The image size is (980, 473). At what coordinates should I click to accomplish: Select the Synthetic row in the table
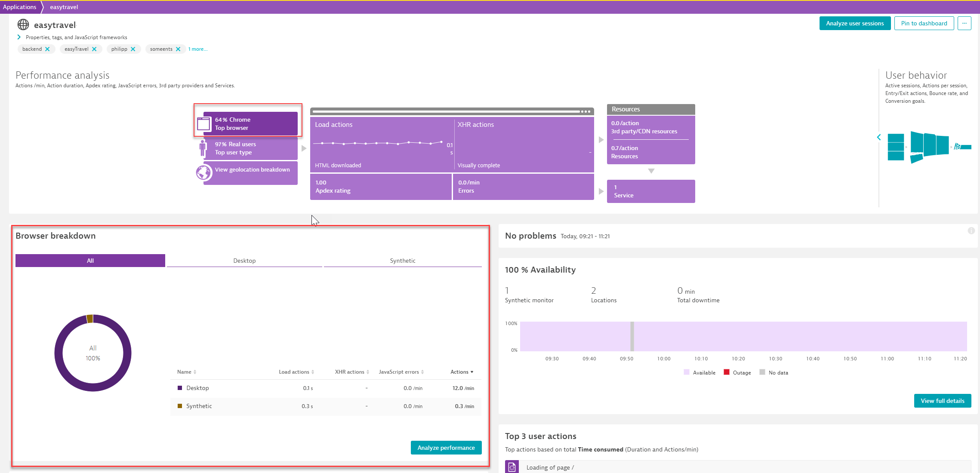(326, 406)
